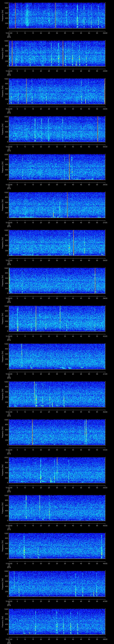Click the spectrogram panel starting at 10:39:00
Screen dimensions: 114x644
pyautogui.click(x=57, y=318)
